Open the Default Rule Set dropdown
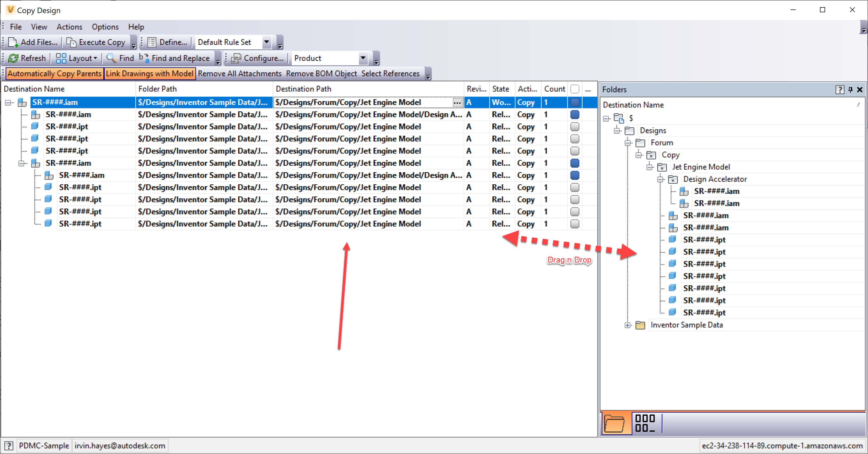Image resolution: width=868 pixels, height=454 pixels. pos(266,42)
